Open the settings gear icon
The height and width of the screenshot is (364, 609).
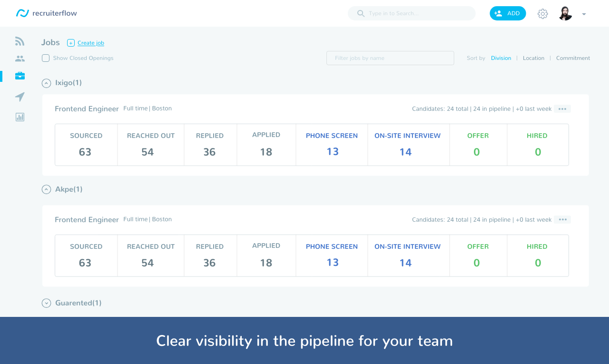(542, 14)
